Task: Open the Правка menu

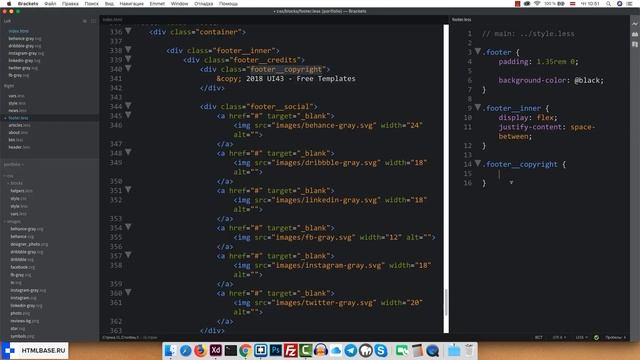Action: click(70, 4)
